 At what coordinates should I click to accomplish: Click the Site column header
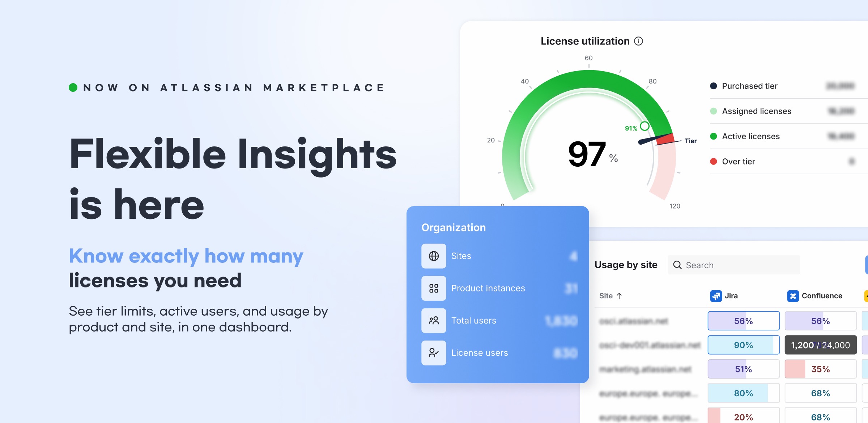[x=610, y=296]
